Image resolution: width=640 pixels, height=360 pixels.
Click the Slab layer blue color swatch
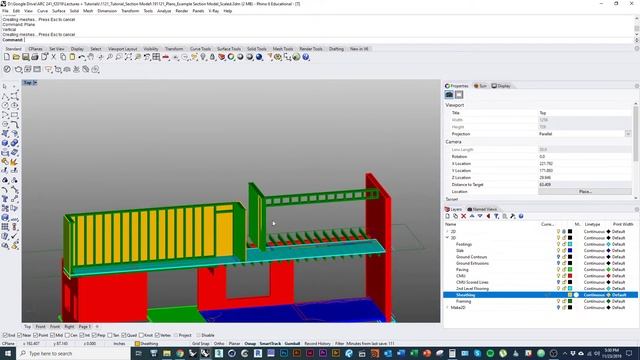point(570,251)
